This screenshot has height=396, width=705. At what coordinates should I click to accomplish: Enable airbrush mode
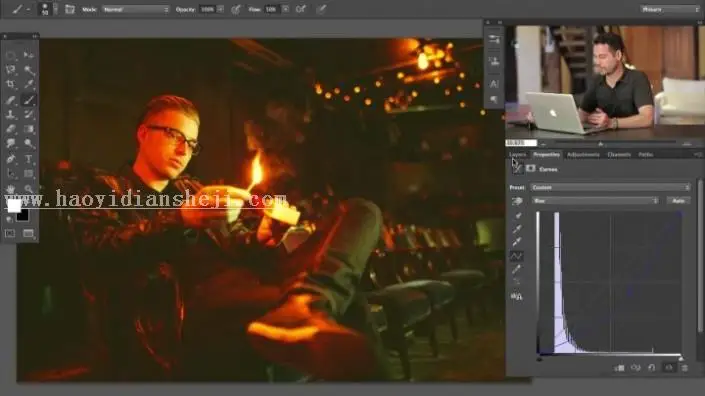(x=301, y=9)
